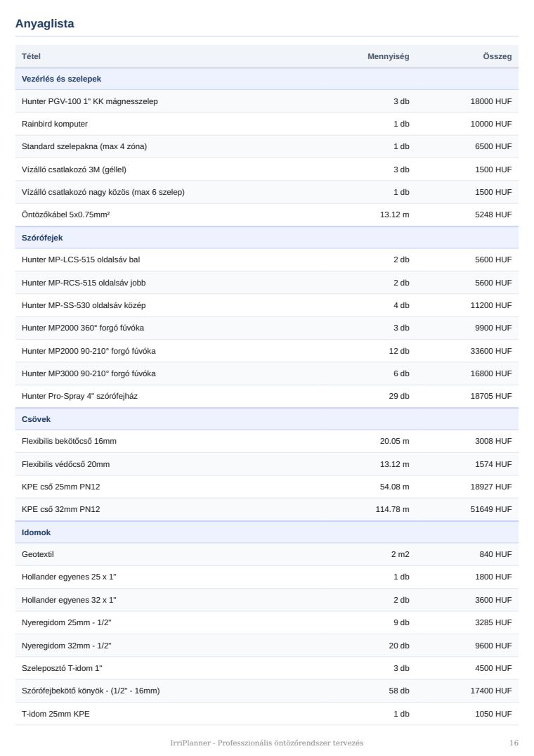Image resolution: width=534 pixels, height=756 pixels.
Task: Click the 29 db quantity
Action: click(398, 396)
